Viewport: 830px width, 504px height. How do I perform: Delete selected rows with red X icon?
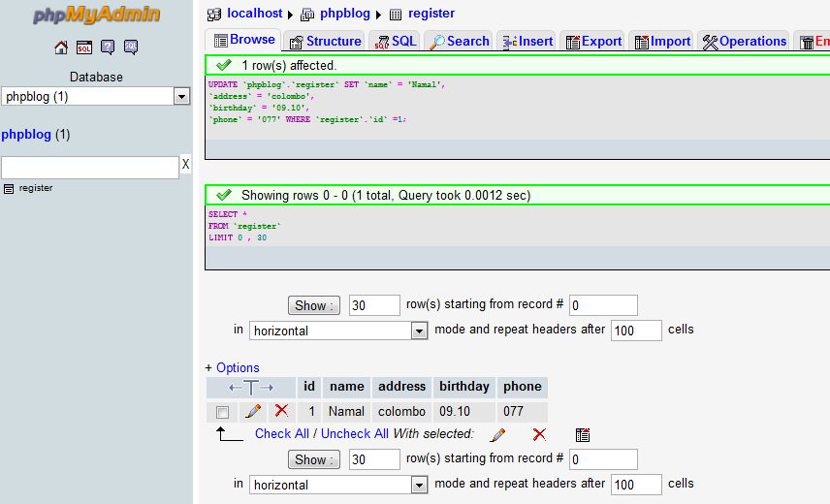539,435
